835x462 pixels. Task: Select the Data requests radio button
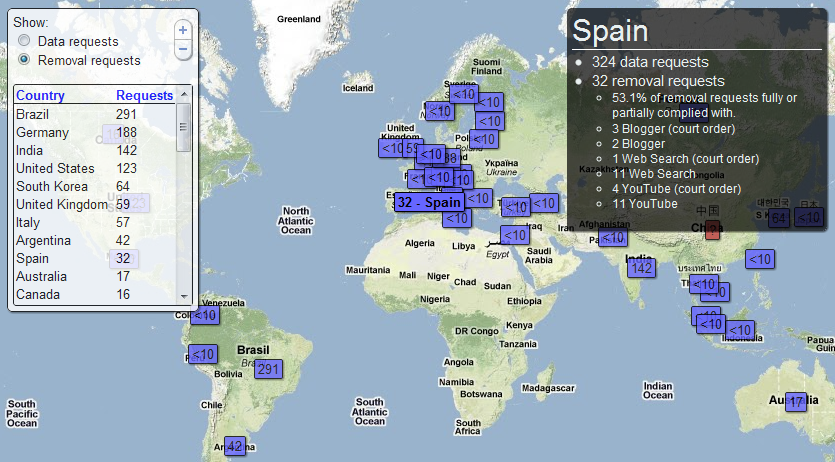coord(24,40)
